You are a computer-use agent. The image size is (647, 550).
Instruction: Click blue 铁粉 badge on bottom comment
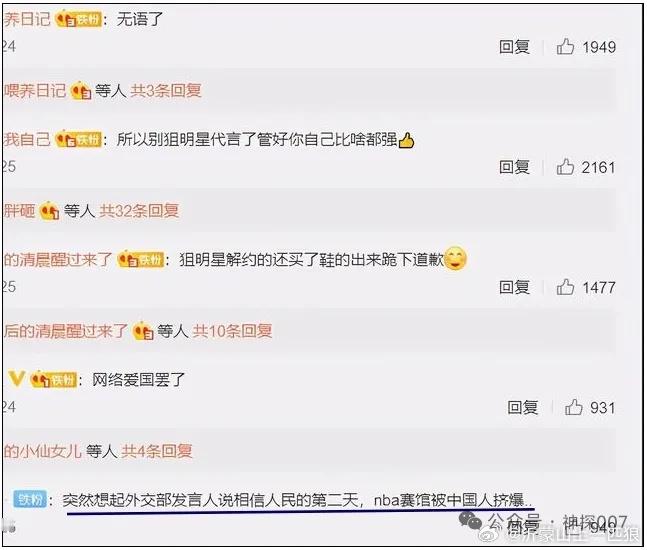30,500
